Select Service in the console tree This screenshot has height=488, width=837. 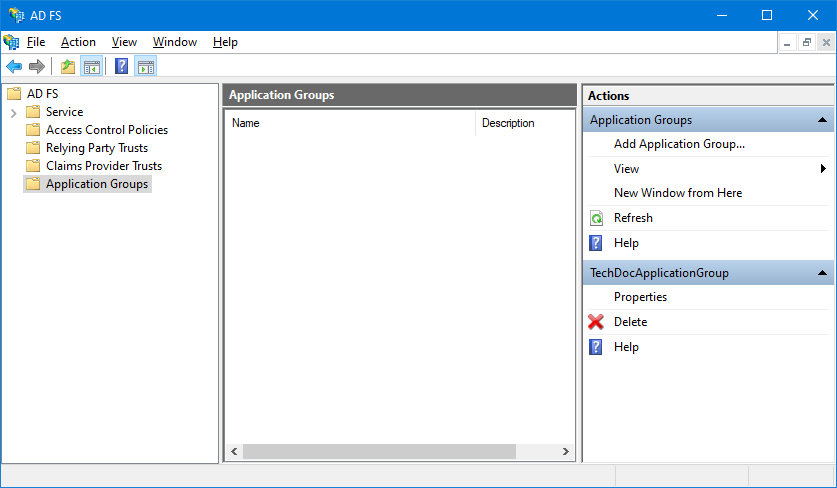click(65, 112)
